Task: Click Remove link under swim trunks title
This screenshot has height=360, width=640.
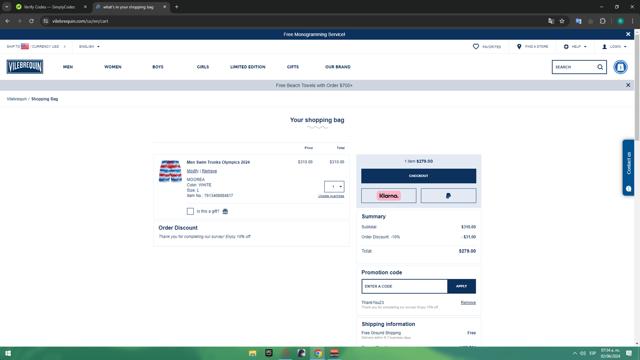Action: click(209, 171)
